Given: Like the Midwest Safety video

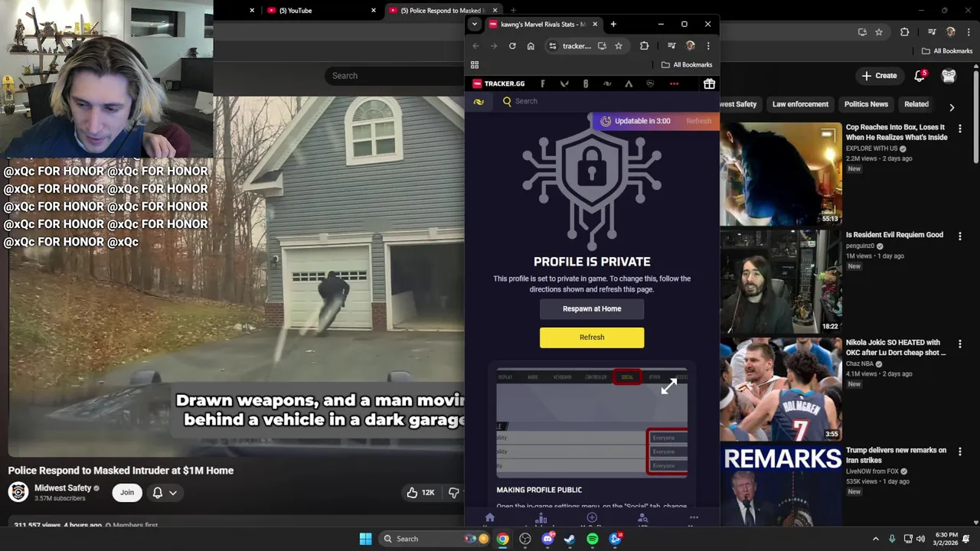Looking at the screenshot, I should click(x=423, y=493).
